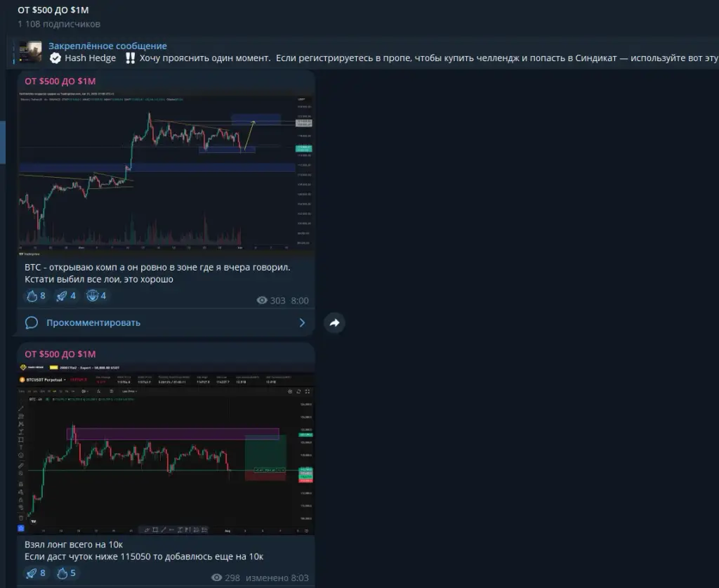719x588 pixels.
Task: Click the double exclamation emoji in the pinned message
Action: click(x=130, y=58)
